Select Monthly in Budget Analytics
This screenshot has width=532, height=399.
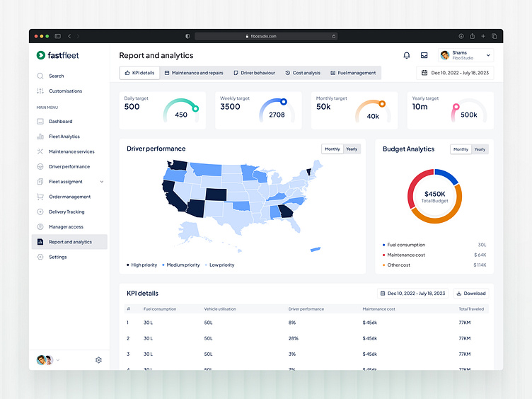pyautogui.click(x=461, y=149)
